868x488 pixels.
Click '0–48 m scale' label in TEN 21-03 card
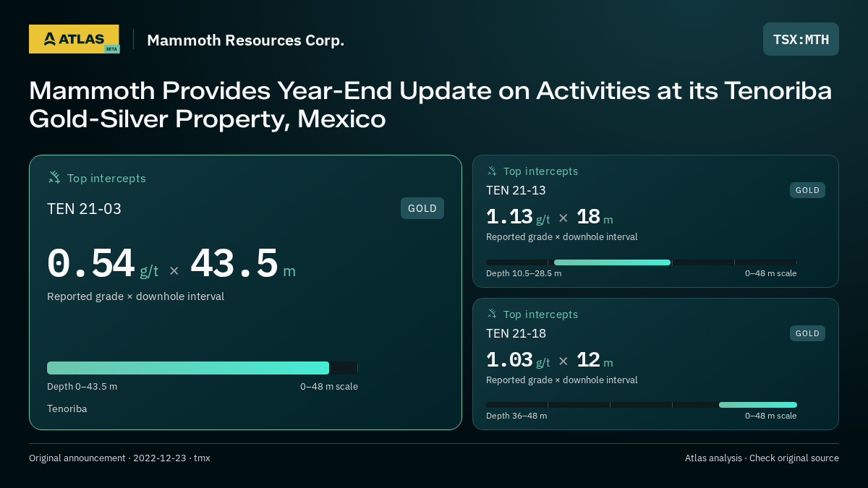coord(329,386)
